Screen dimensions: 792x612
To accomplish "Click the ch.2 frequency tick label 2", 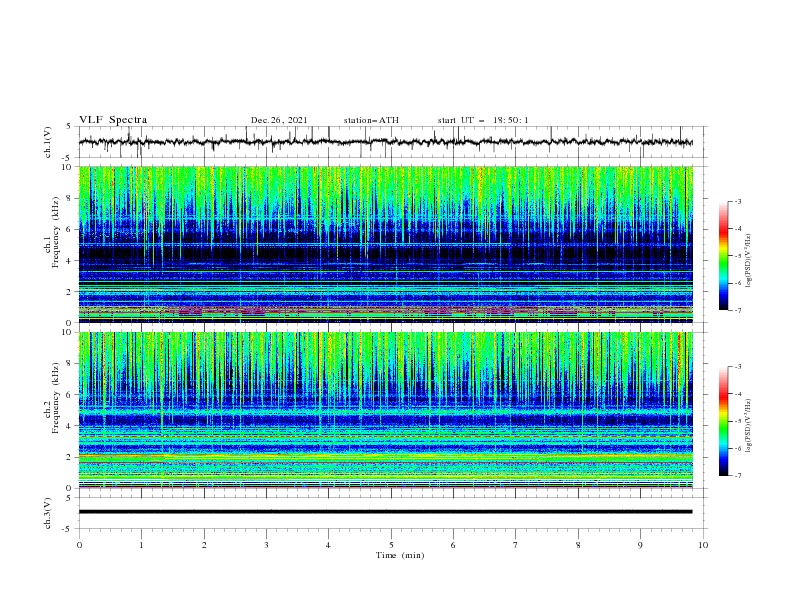I will coord(71,457).
